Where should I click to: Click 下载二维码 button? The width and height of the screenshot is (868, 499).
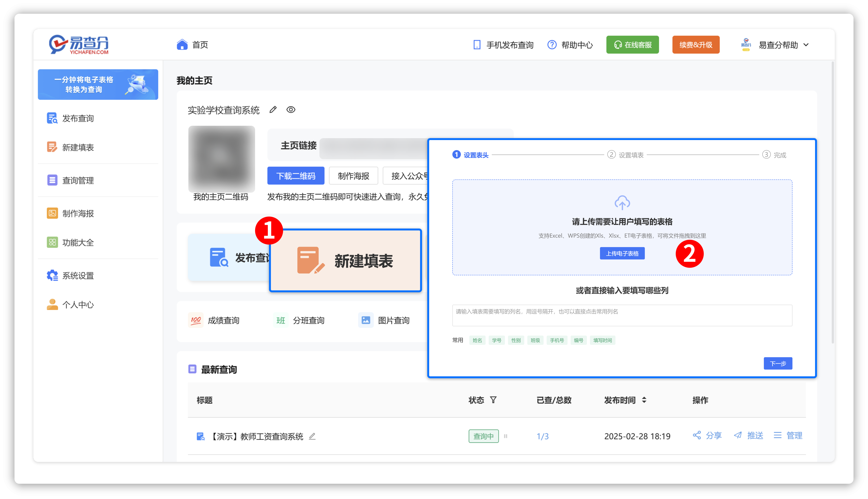[x=296, y=176]
